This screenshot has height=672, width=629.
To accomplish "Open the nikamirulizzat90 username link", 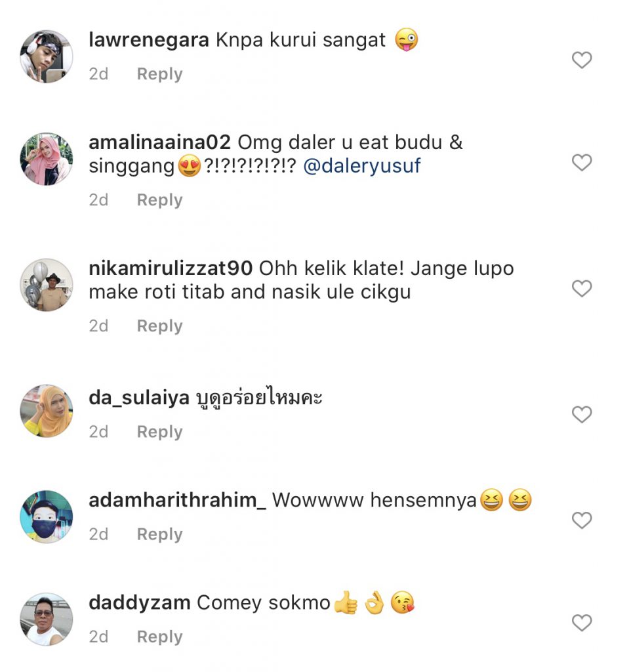I will 171,268.
